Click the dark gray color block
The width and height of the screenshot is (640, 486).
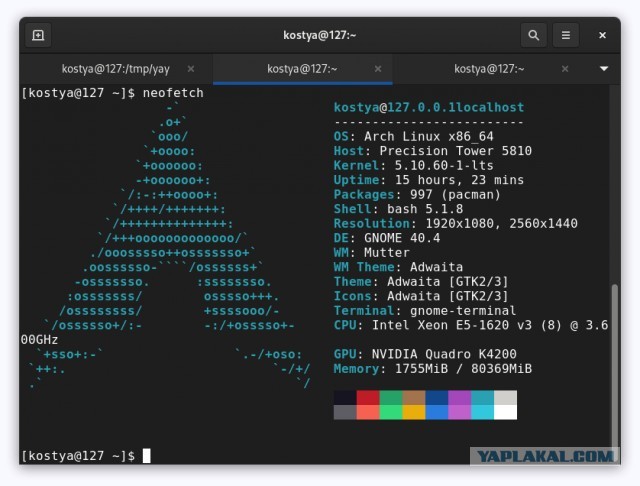[345, 412]
